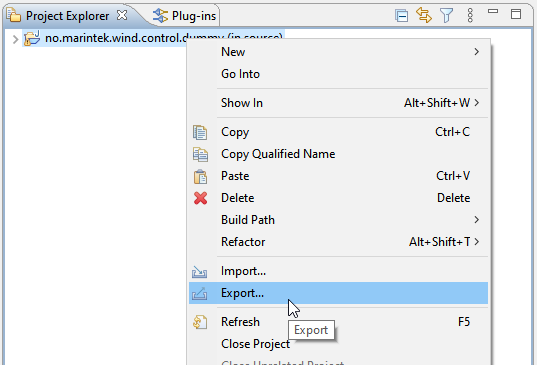Click the Alt+Shift+W shortcut text
This screenshot has height=365, width=537.
coord(437,103)
